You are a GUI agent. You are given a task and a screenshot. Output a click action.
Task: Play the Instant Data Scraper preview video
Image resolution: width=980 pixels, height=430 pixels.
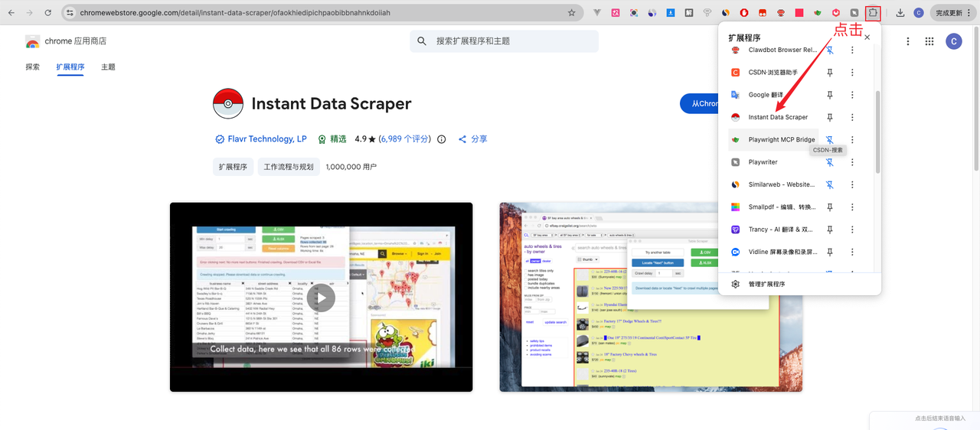322,298
